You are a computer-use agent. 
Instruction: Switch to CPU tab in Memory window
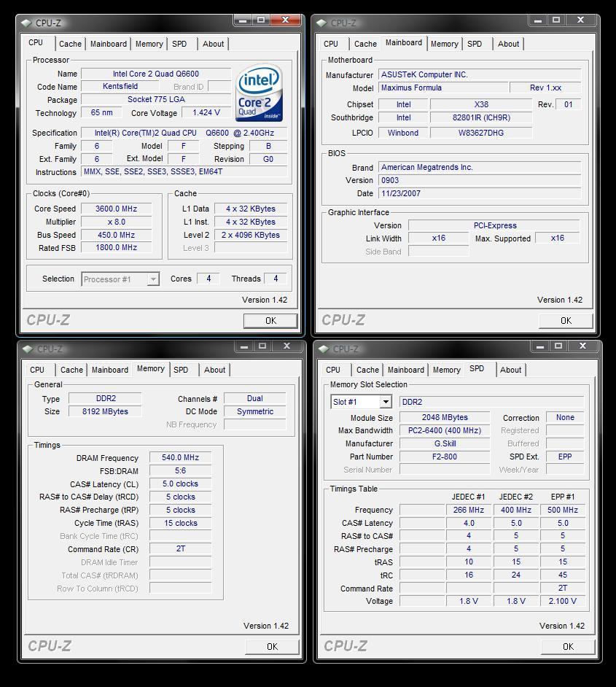coord(37,370)
